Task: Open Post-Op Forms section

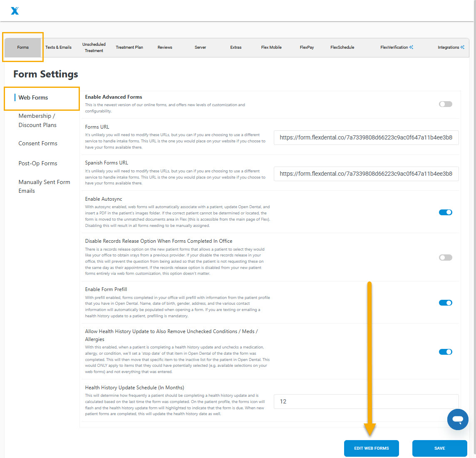Action: click(38, 163)
